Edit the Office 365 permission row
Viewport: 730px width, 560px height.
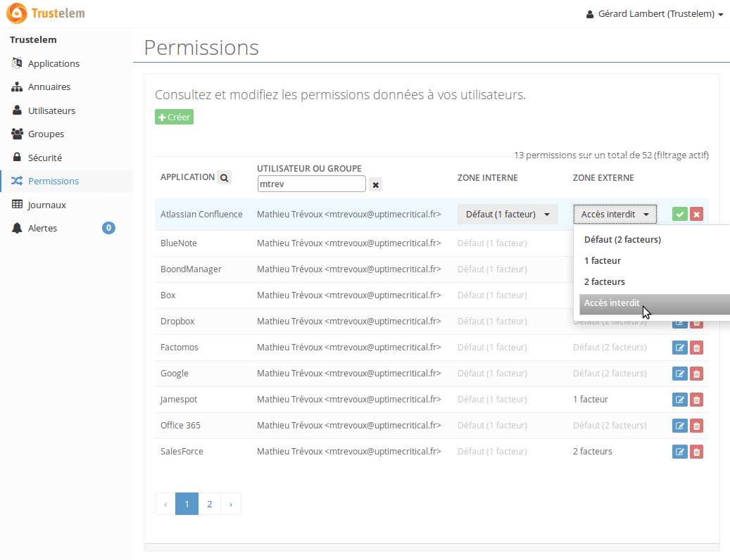tap(680, 426)
